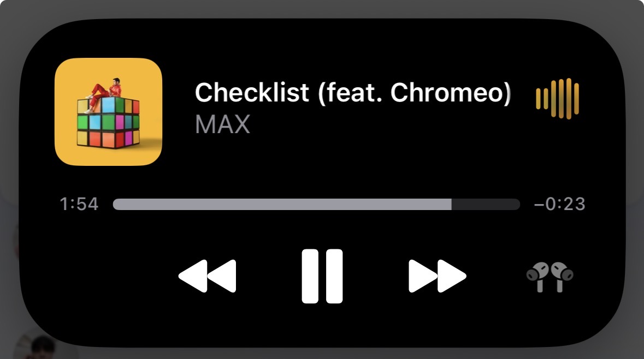Viewport: 644px width, 359px height.
Task: Seek to the unplayed dark scrubber section
Action: [486, 204]
